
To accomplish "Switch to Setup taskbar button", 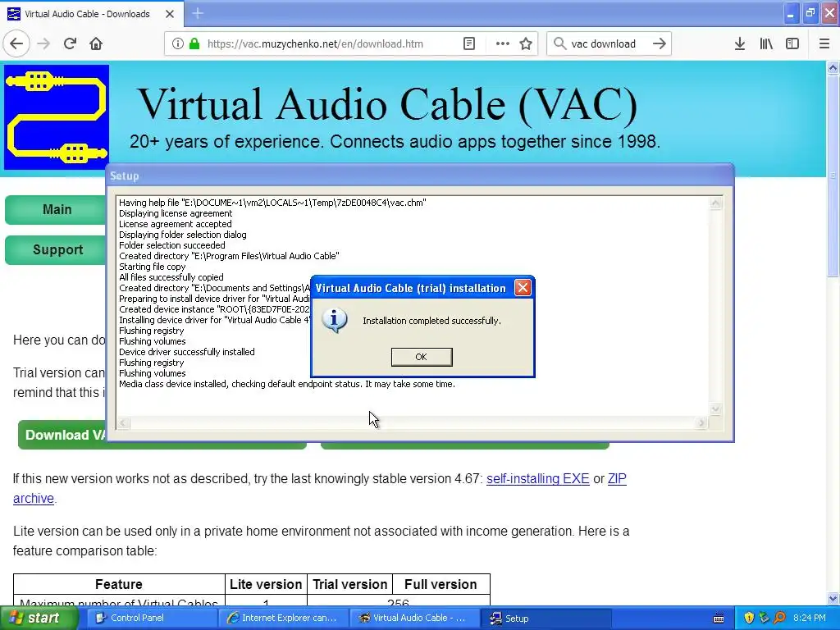I will point(546,618).
